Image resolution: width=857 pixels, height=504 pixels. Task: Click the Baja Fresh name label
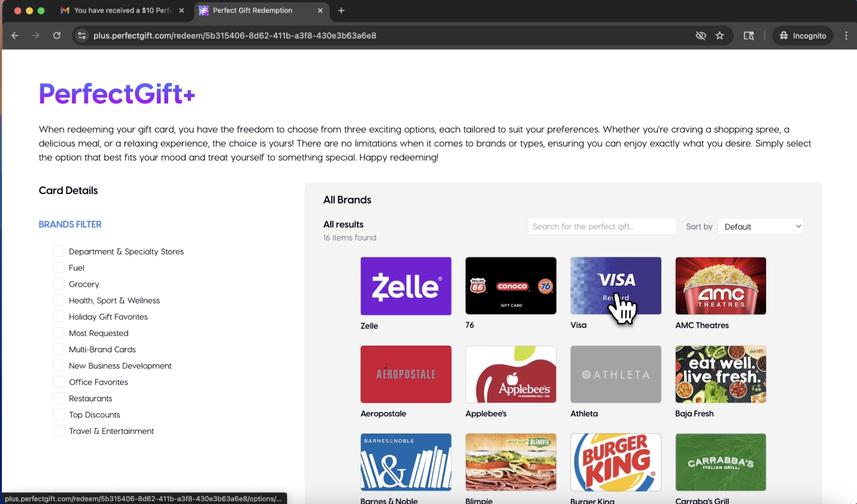694,413
